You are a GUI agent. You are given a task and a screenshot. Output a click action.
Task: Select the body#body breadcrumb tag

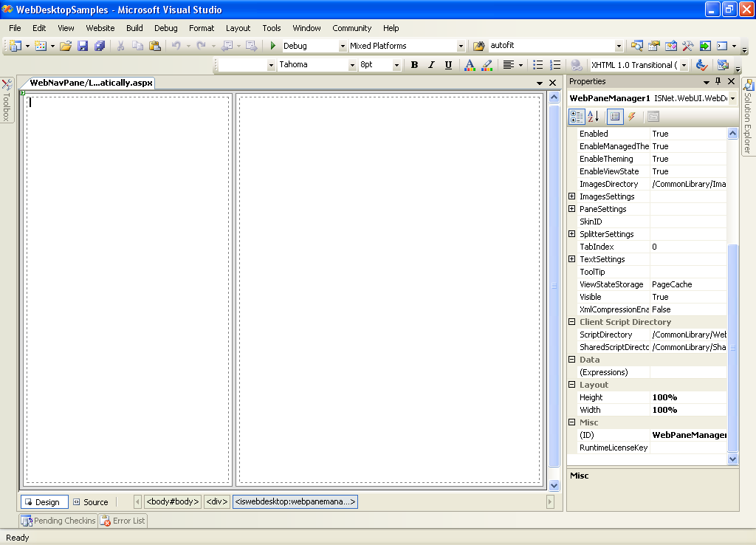tap(173, 502)
